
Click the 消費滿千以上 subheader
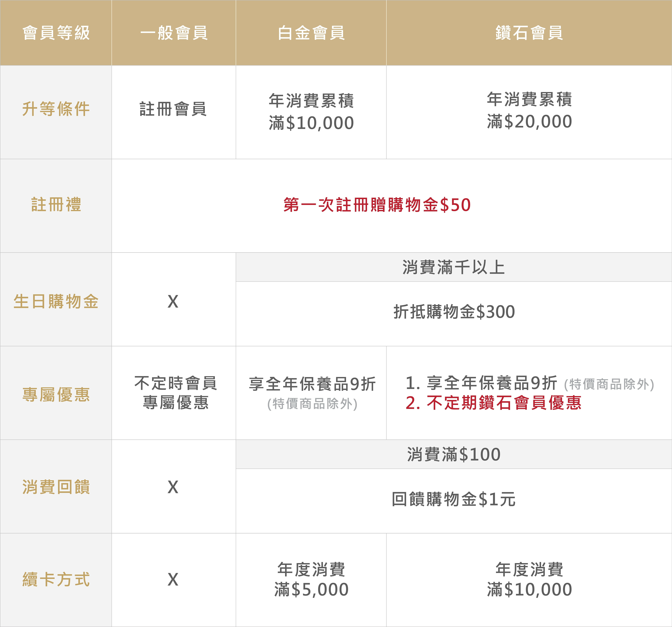[454, 267]
